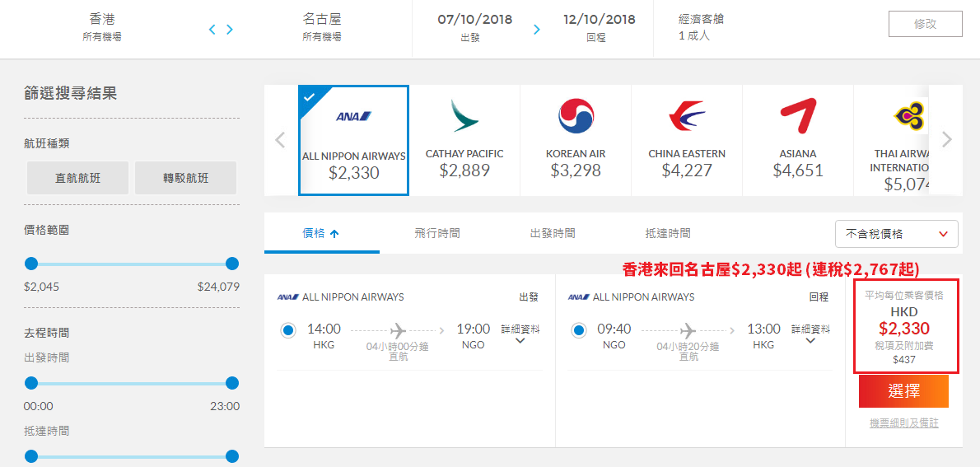The width and height of the screenshot is (980, 467).
Task: Select the Cathay Pacific airline logo
Action: coord(464,116)
